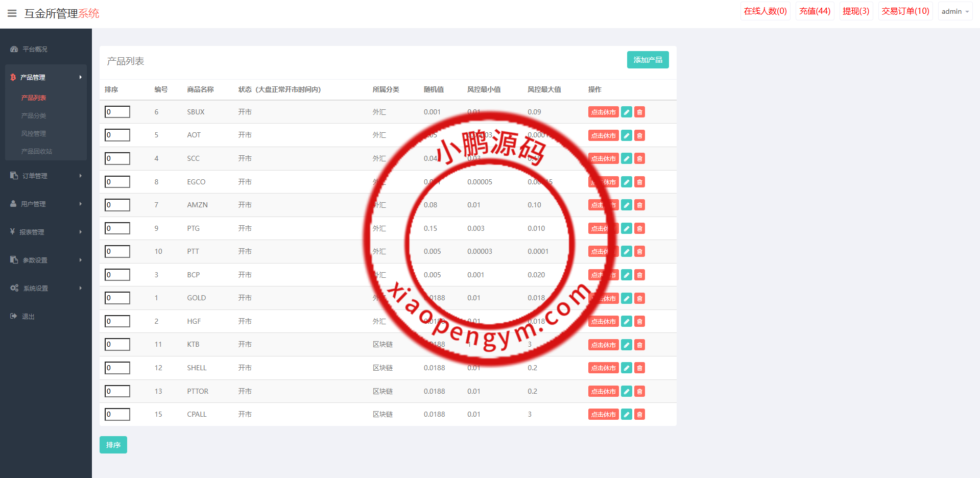This screenshot has height=478, width=980.
Task: Click the 添加产品 button
Action: 648,60
